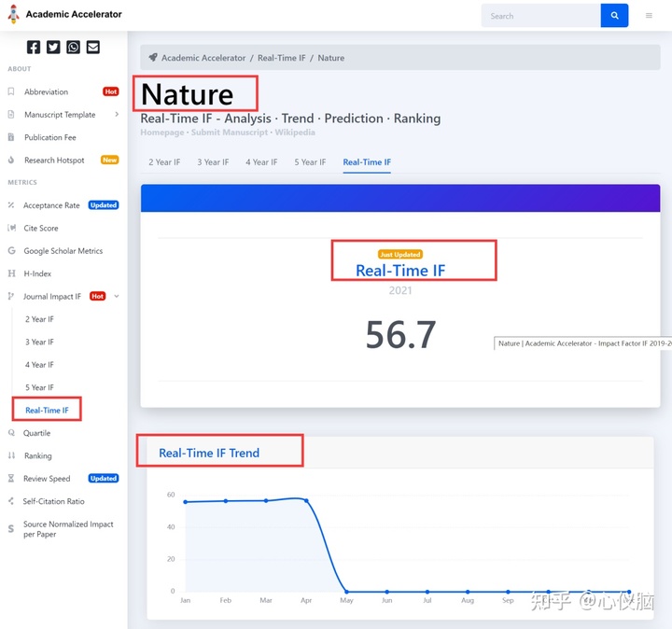Open Acceptance Rate in the sidebar

51,205
